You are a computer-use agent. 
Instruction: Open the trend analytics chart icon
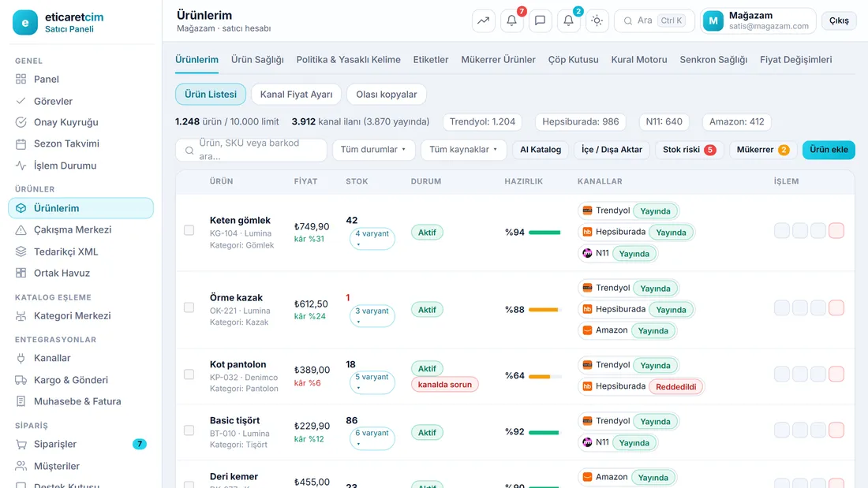tap(483, 20)
